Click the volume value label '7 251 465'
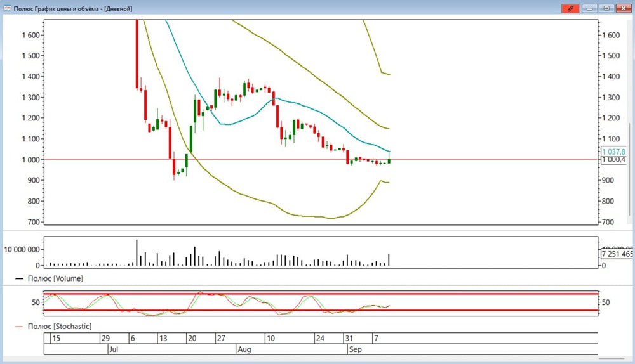This screenshot has height=364, width=635. point(617,254)
